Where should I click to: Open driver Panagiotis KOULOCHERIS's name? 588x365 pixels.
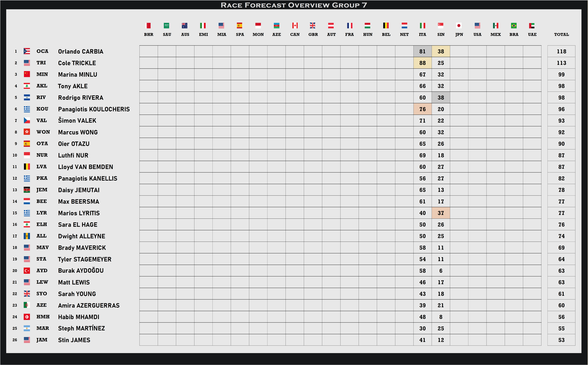94,109
